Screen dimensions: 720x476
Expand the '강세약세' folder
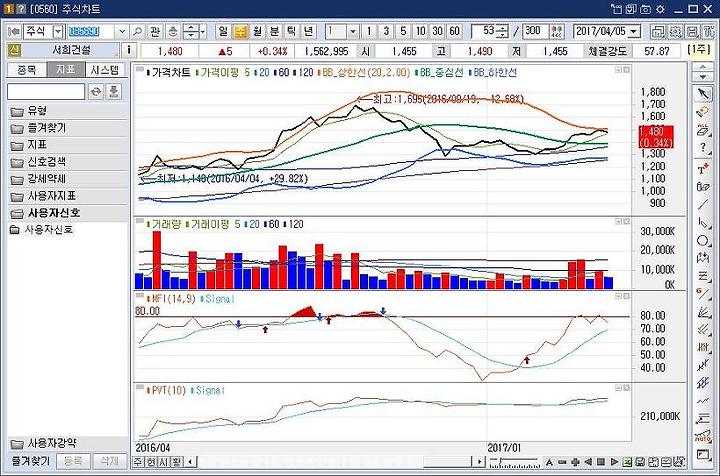(67, 179)
